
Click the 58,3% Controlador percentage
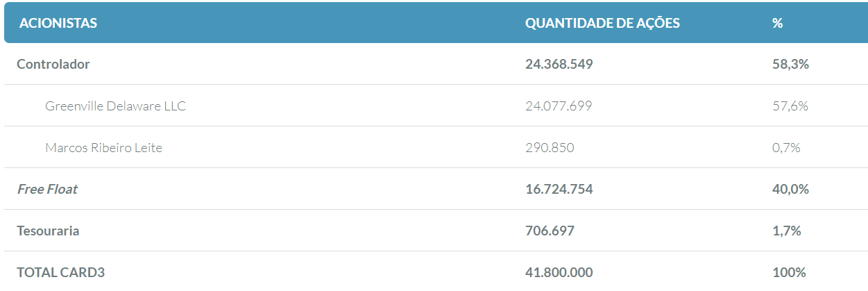point(790,64)
